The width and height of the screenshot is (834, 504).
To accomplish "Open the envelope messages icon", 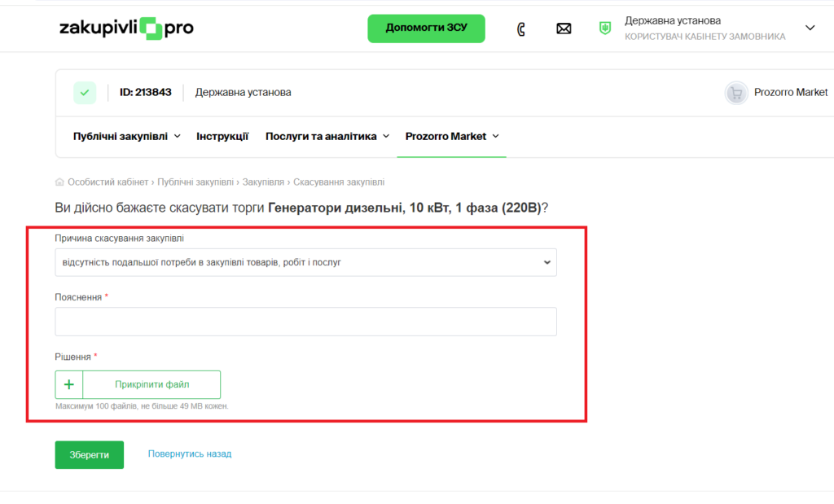I will [564, 29].
